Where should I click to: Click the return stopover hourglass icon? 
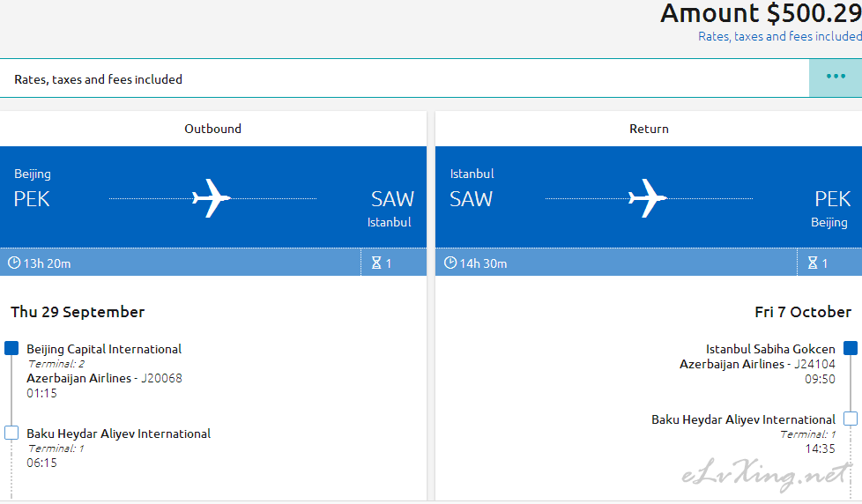813,263
